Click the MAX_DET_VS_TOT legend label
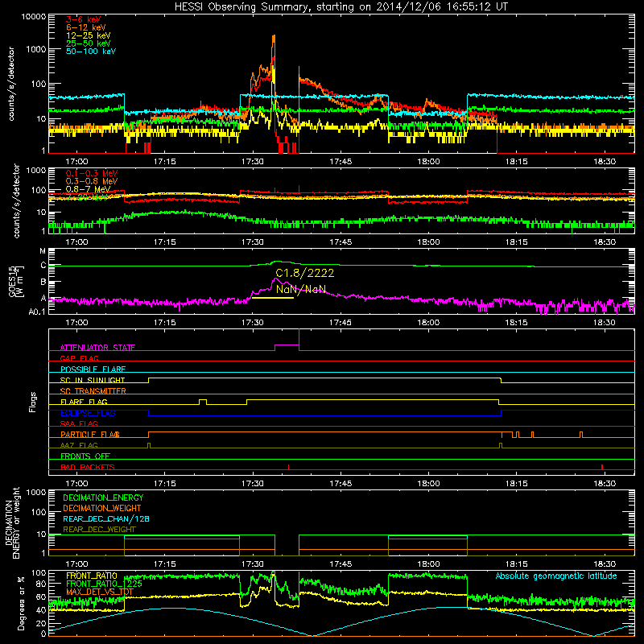Viewport: 644px width, 644px height. pyautogui.click(x=100, y=592)
